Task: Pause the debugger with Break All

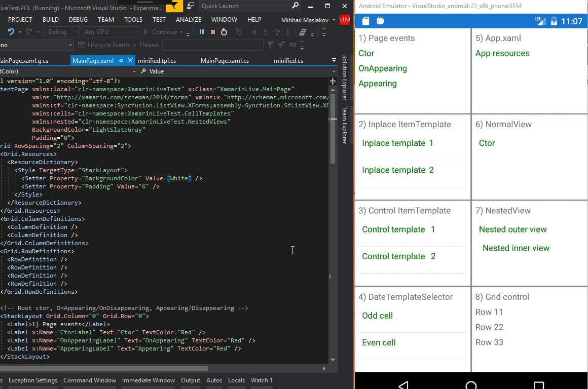Action: coord(202,32)
